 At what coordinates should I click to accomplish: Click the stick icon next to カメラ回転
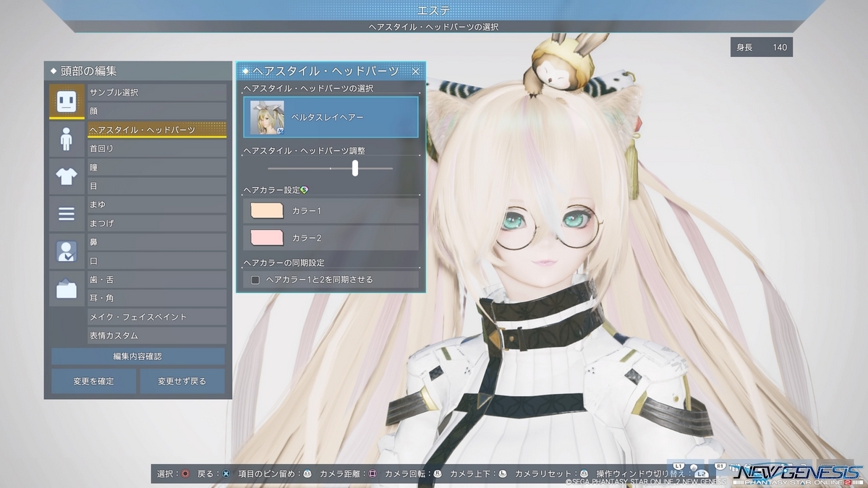tap(438, 474)
